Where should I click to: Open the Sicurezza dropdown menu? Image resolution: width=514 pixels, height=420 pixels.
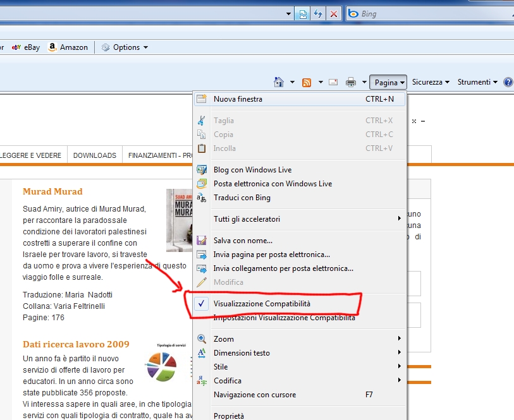click(x=431, y=82)
